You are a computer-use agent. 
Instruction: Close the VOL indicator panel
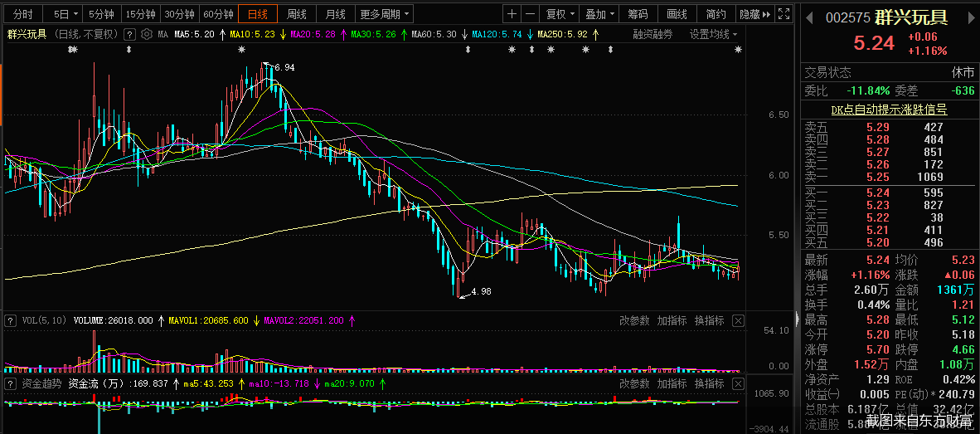click(x=738, y=320)
